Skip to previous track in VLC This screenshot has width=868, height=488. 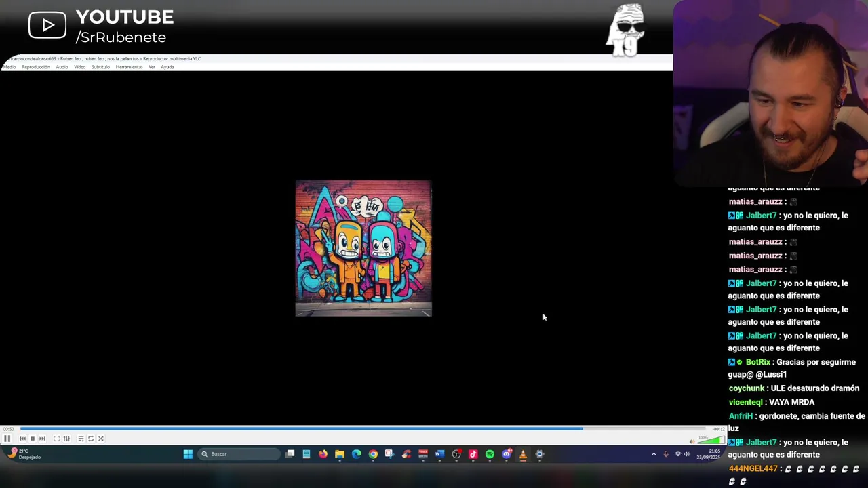pyautogui.click(x=22, y=439)
